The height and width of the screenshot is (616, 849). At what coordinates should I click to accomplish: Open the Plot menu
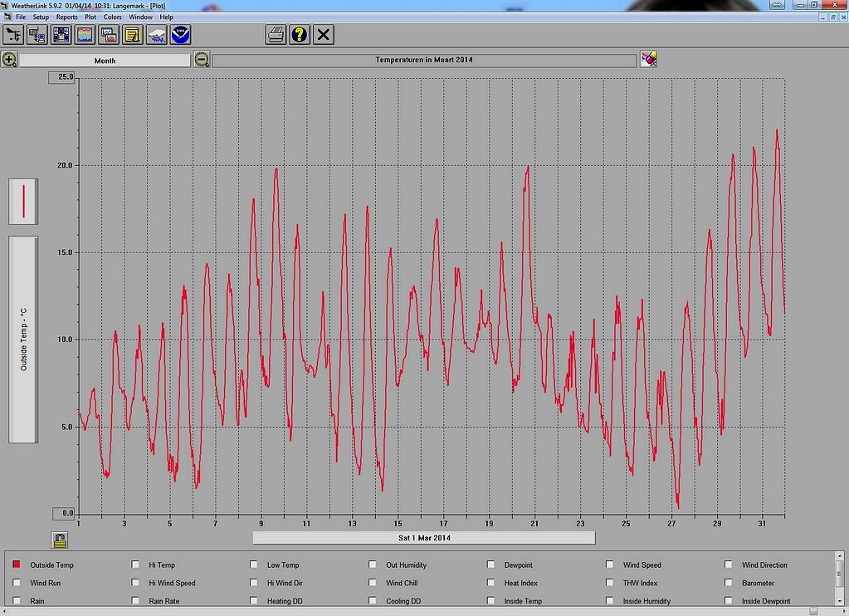90,17
